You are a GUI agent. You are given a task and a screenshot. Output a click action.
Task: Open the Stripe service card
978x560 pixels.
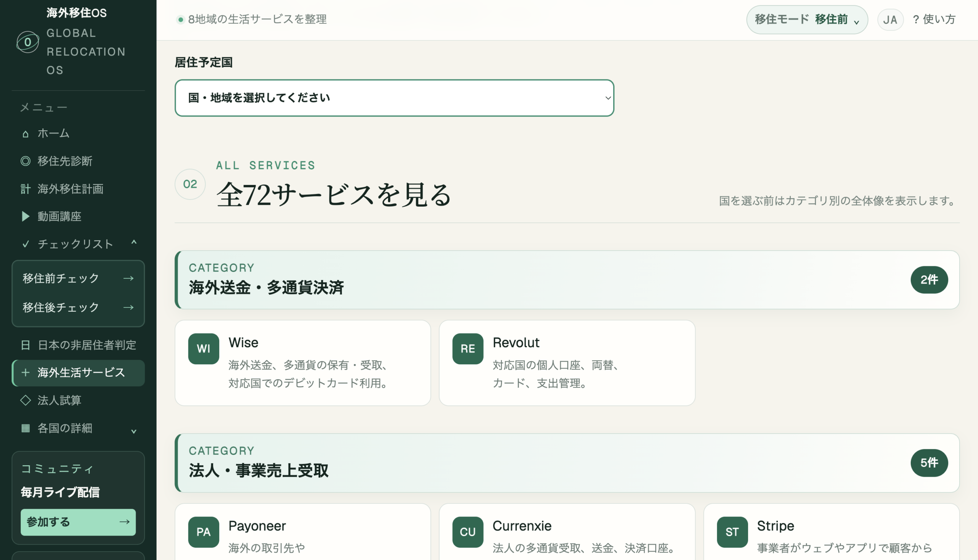(x=831, y=532)
